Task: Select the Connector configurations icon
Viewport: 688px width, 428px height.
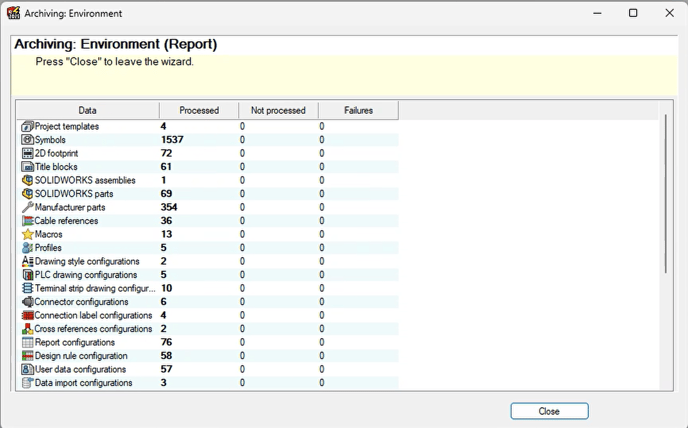Action: [27, 302]
